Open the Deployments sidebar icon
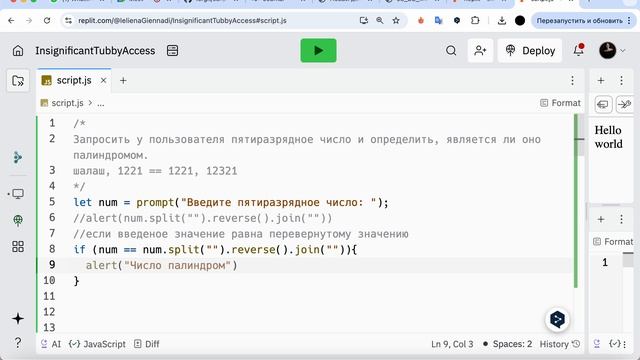The width and height of the screenshot is (640, 360). tap(18, 220)
